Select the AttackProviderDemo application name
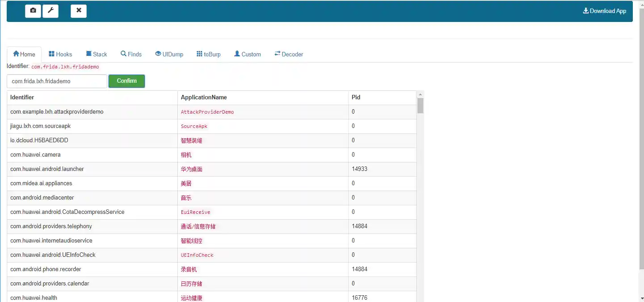Viewport: 644px width, 302px height. (207, 112)
